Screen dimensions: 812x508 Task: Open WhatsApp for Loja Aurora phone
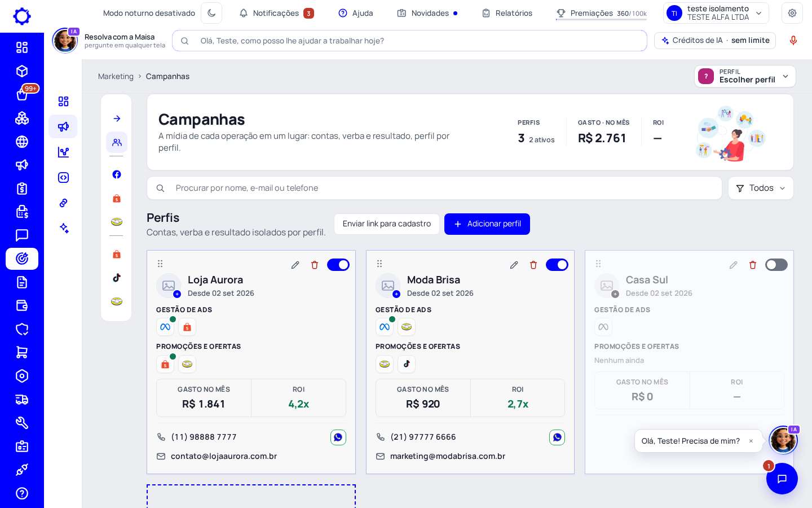pos(338,437)
